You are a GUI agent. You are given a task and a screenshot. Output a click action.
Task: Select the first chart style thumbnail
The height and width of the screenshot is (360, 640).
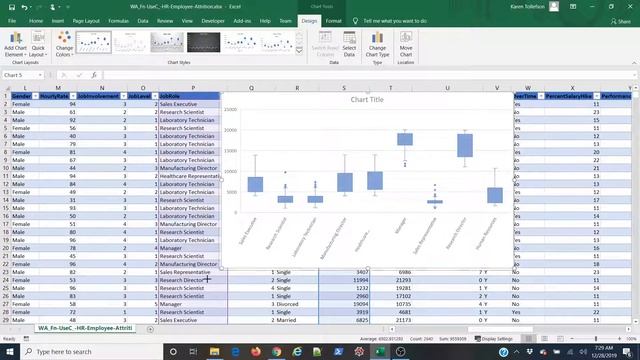click(93, 42)
